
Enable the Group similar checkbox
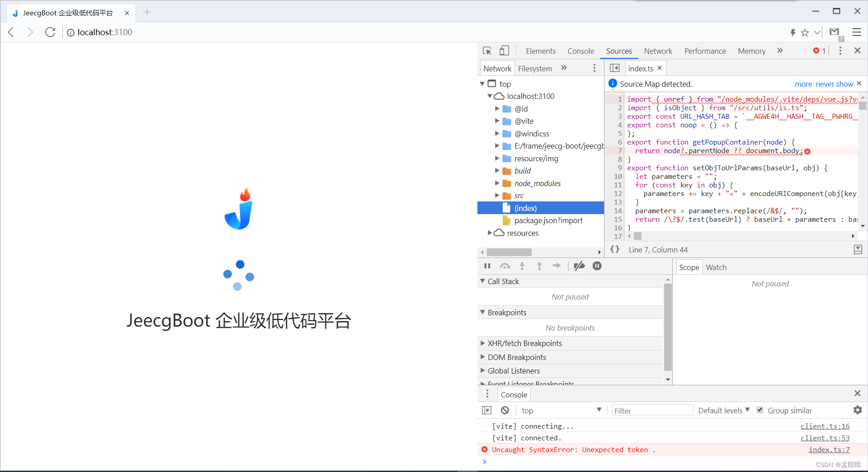coord(760,410)
